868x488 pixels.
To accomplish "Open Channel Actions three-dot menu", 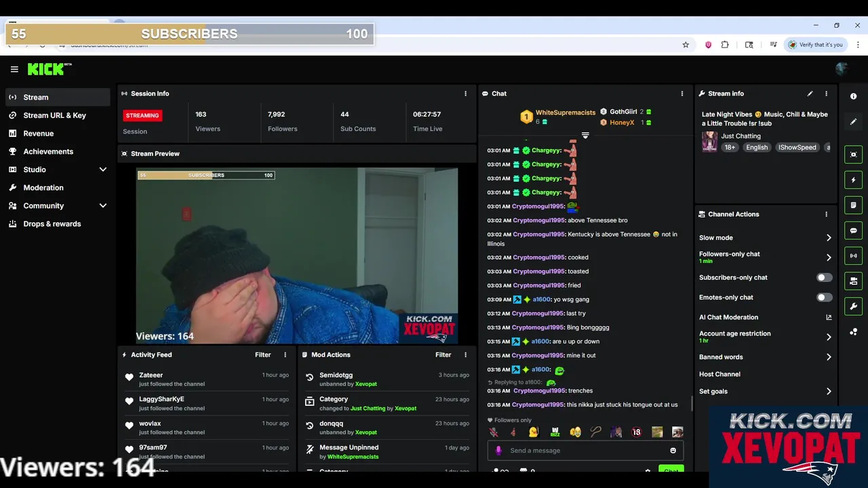I will click(826, 214).
